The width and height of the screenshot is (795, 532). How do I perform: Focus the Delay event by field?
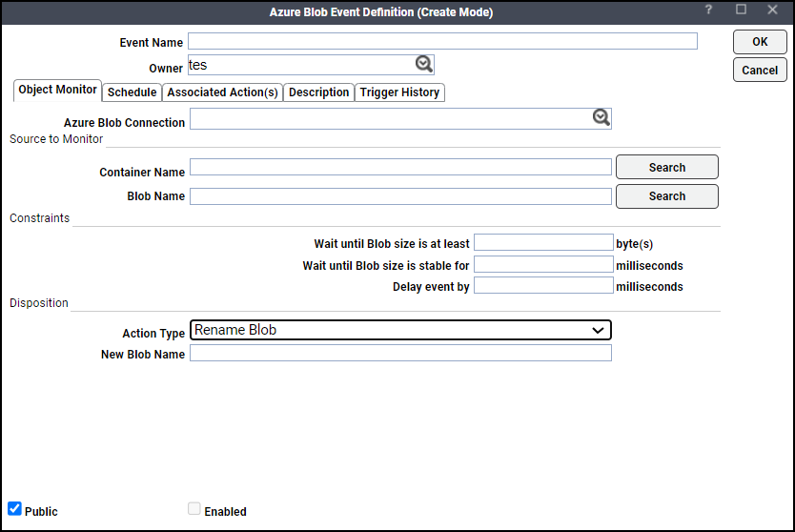point(543,285)
